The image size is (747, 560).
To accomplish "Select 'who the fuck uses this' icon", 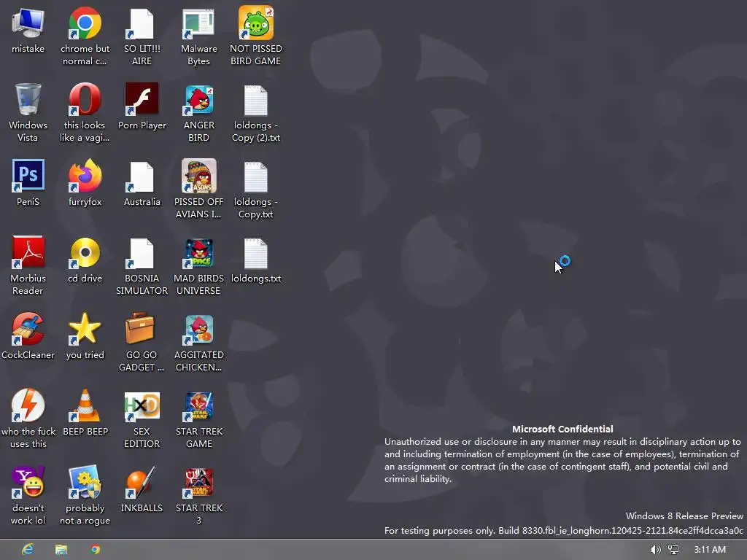I will tap(28, 405).
